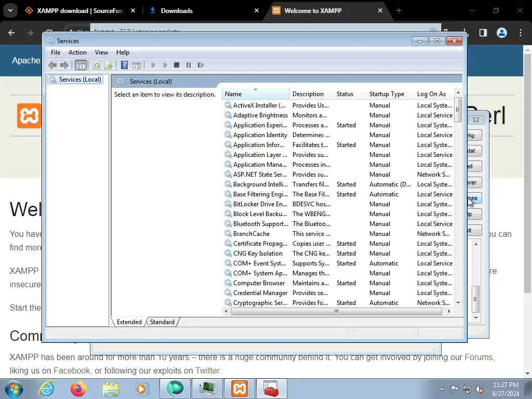532x399 pixels.
Task: Click the Services list vertical scrollbar down arrow
Action: tap(458, 302)
